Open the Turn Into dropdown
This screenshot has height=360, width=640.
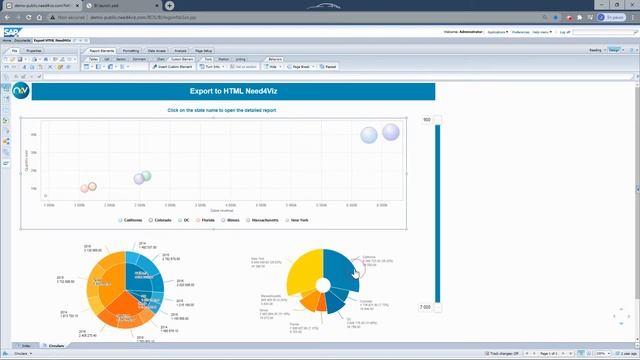[x=212, y=67]
